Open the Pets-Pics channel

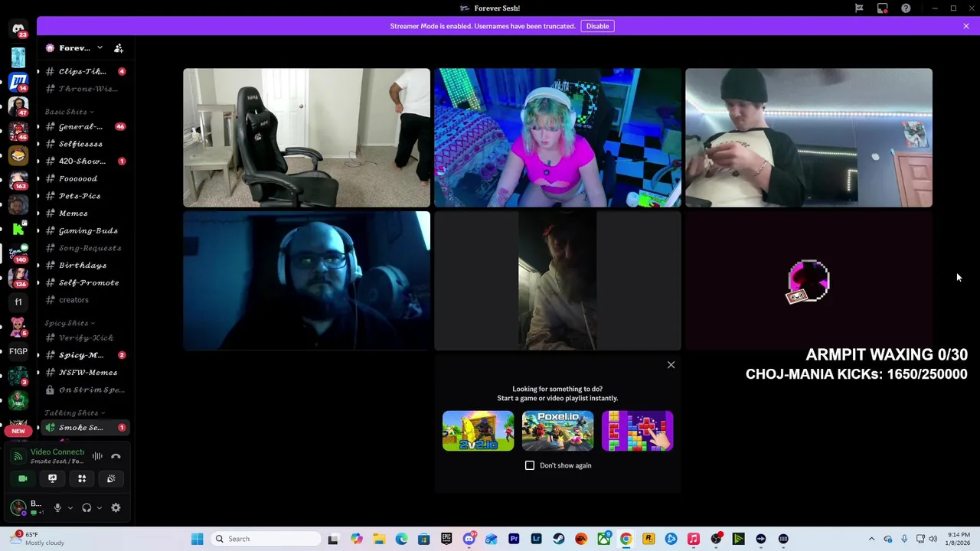coord(84,196)
